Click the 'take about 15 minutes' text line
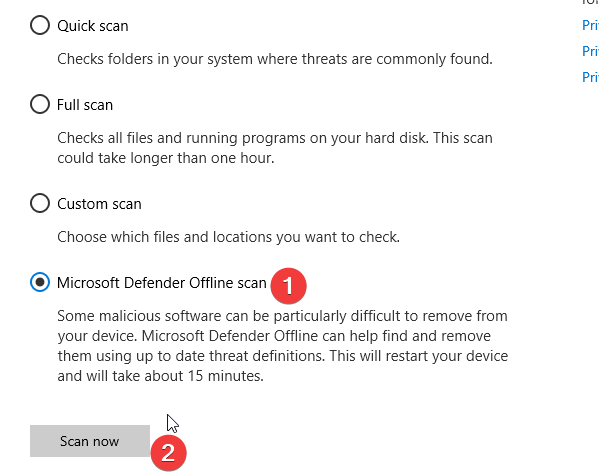 coord(160,376)
